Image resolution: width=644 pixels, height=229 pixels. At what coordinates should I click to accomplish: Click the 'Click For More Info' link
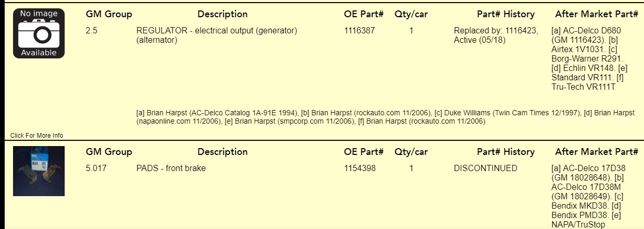click(x=37, y=136)
